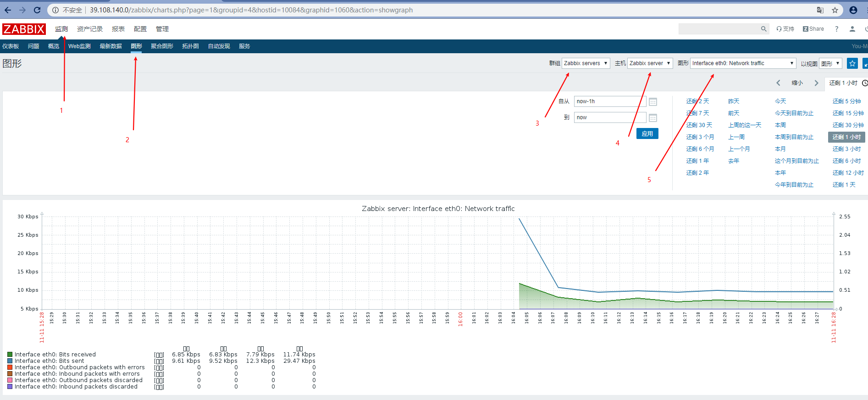Shift the time period back with the left arrow
The image size is (868, 400).
click(x=778, y=83)
